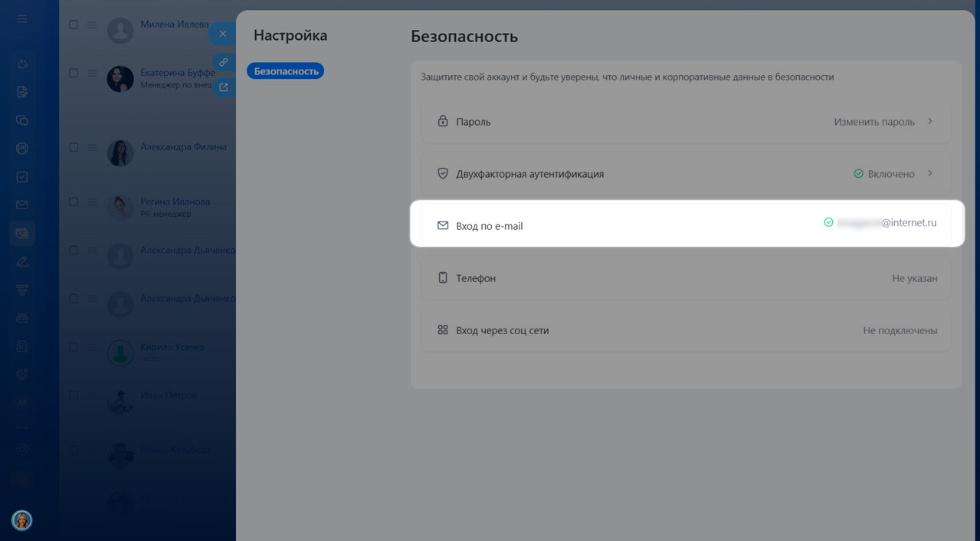
Task: Close the settings slider panel
Action: click(x=222, y=34)
